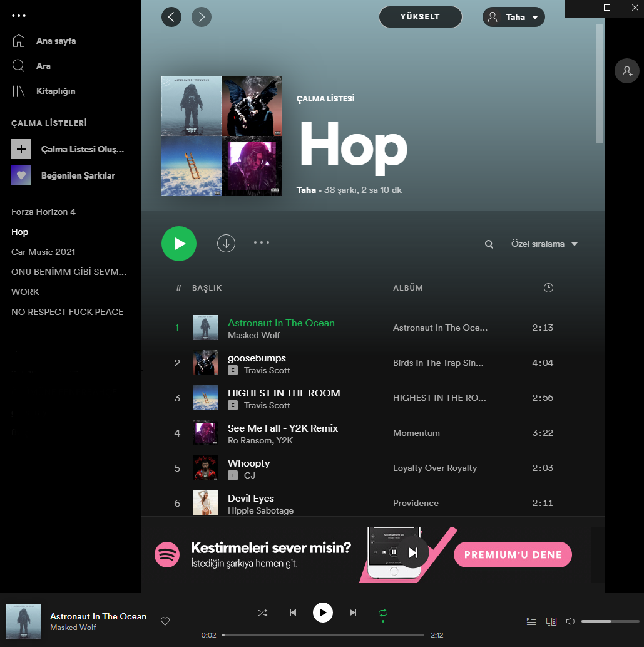Click Taha owner link under title

(306, 190)
